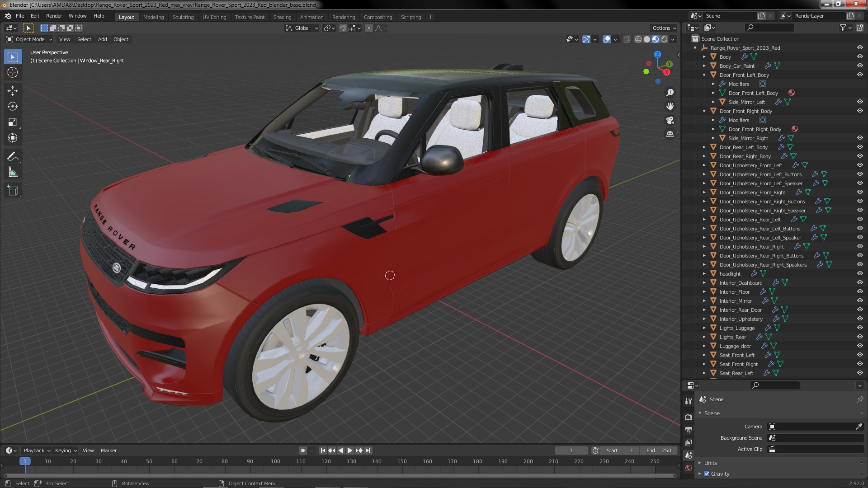Select the Annotate tool
Screen dimensions: 868x488
click(x=13, y=157)
